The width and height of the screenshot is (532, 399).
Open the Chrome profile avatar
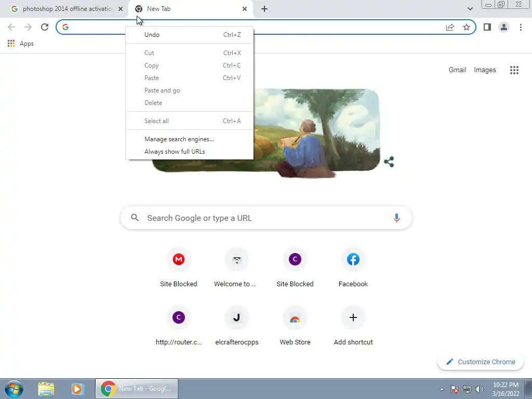(x=504, y=27)
